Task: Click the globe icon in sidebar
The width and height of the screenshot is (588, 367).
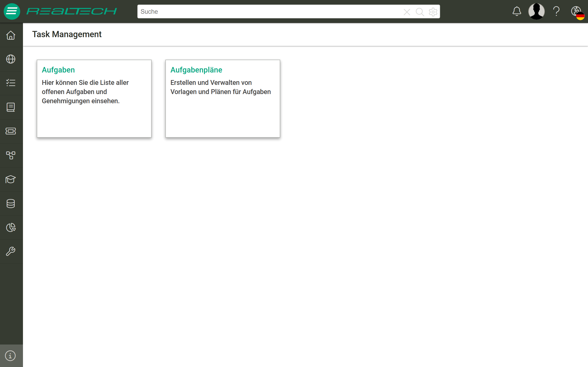Action: pos(11,59)
